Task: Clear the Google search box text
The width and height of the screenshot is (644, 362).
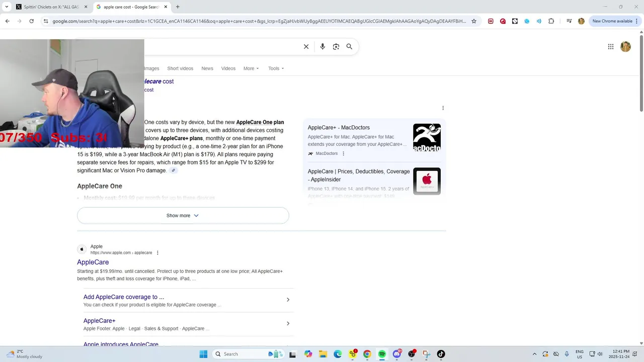Action: 306,47
